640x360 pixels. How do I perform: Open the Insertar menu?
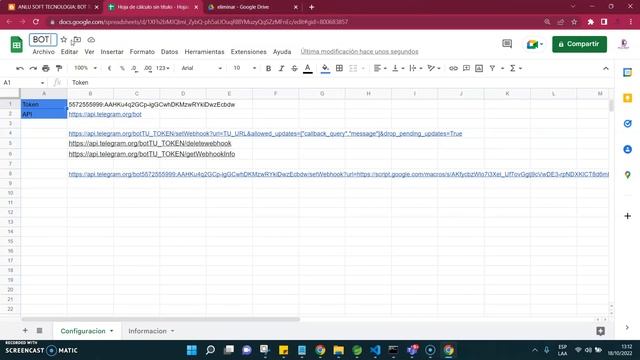tap(112, 52)
